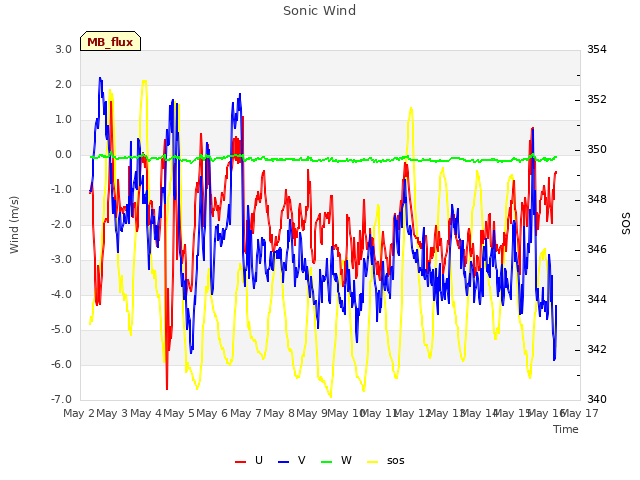The height and width of the screenshot is (480, 640).
Task: Click the May 8 tick label
Action: 279,413
